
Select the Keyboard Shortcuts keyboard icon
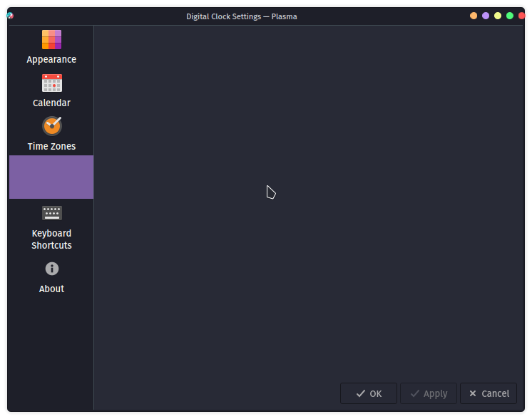point(51,213)
